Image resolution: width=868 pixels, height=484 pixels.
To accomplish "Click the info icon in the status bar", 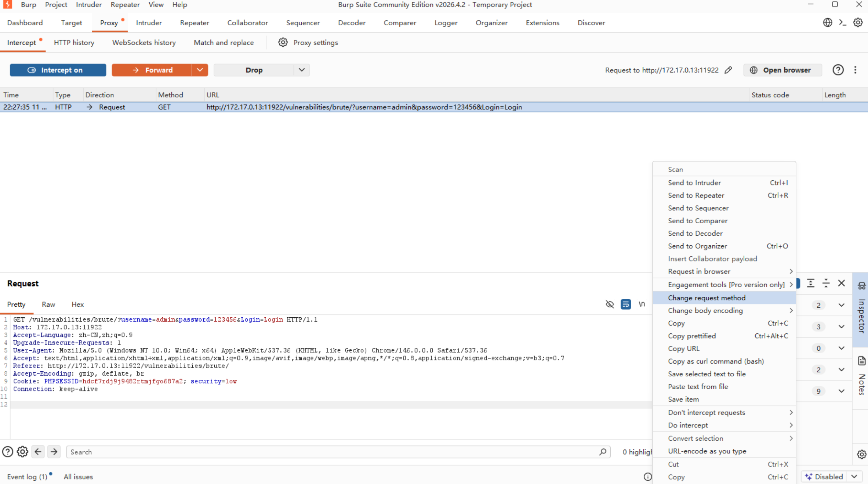I will click(647, 477).
